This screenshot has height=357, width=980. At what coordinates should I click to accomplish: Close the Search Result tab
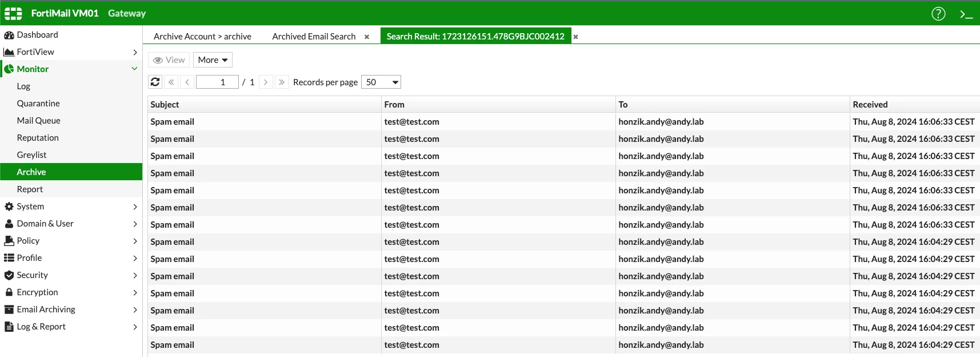click(576, 37)
